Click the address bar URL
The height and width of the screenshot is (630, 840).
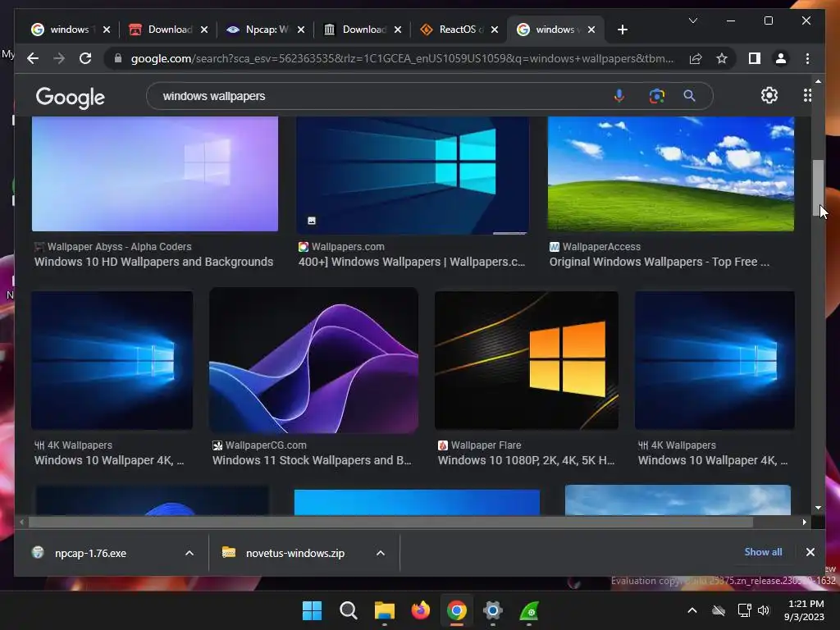[402, 58]
